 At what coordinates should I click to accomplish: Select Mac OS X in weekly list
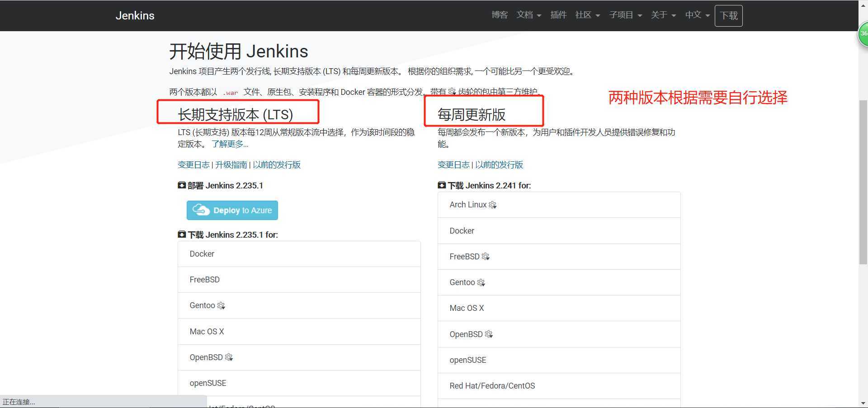(x=559, y=308)
